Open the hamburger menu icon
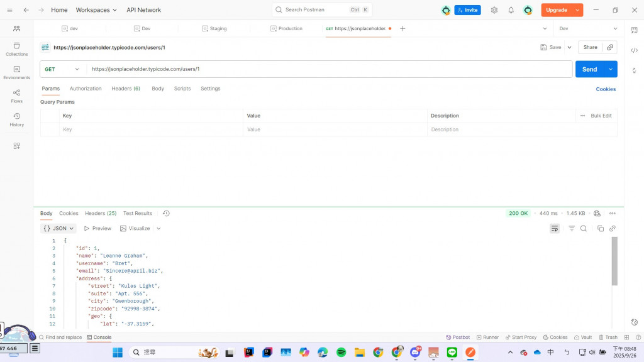Viewport: 644px width, 362px height. [x=10, y=10]
